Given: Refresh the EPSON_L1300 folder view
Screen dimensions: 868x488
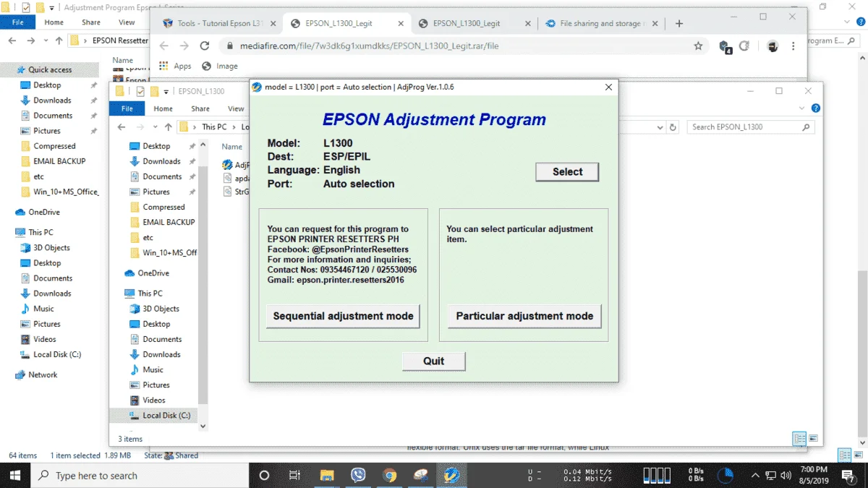Looking at the screenshot, I should coord(673,127).
